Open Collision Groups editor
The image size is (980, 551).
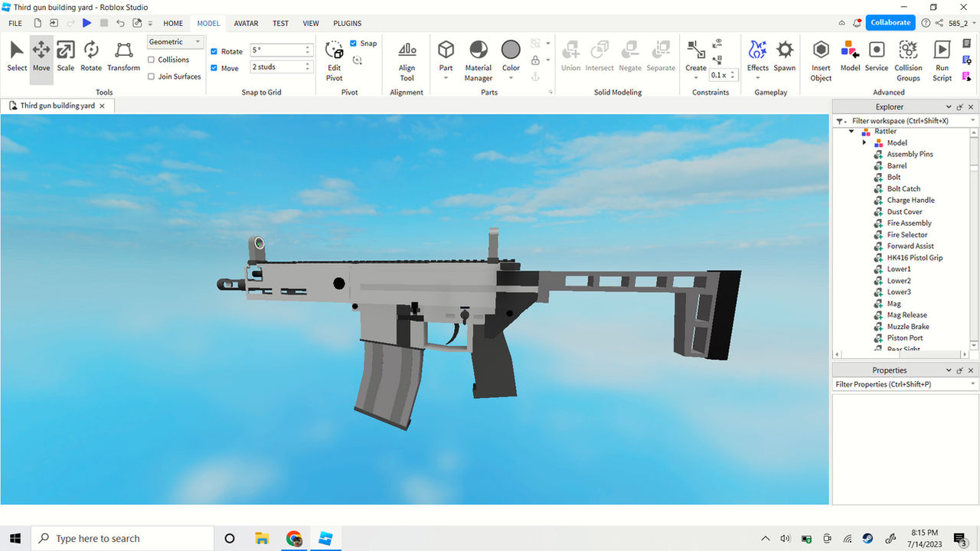pos(908,60)
